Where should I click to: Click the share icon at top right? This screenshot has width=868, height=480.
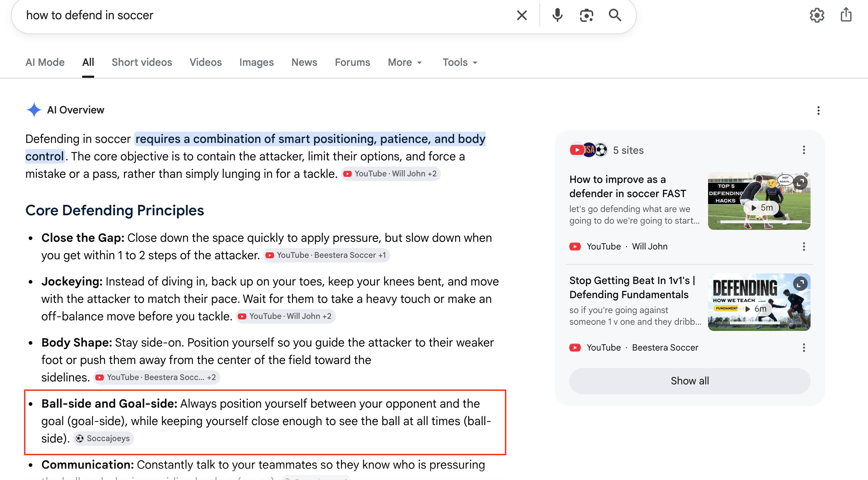click(846, 15)
